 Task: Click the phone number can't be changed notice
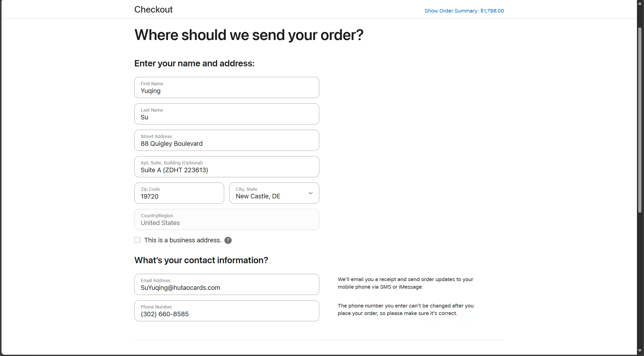coord(406,309)
